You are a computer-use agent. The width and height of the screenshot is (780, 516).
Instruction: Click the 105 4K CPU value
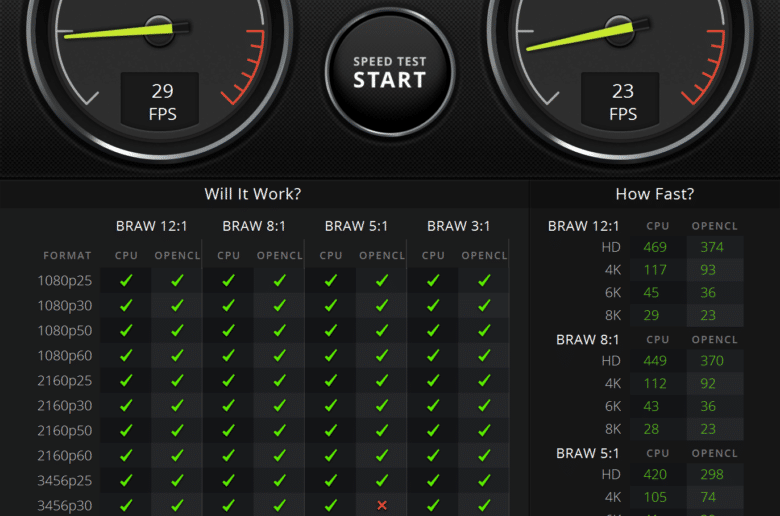point(655,497)
